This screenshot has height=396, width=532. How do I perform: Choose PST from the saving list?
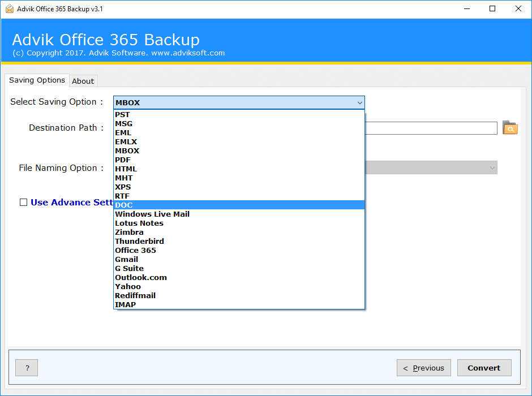click(239, 115)
